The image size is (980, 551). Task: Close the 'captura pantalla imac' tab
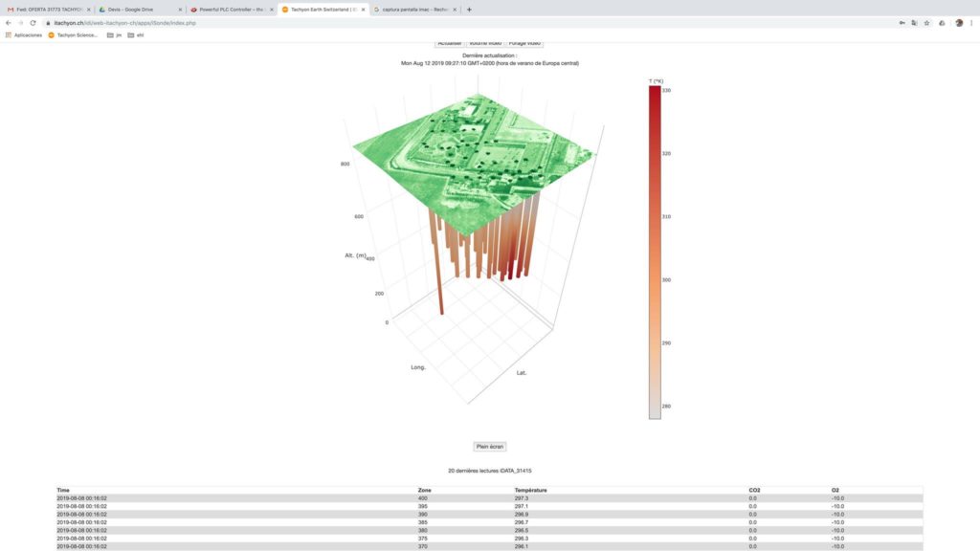pos(455,10)
